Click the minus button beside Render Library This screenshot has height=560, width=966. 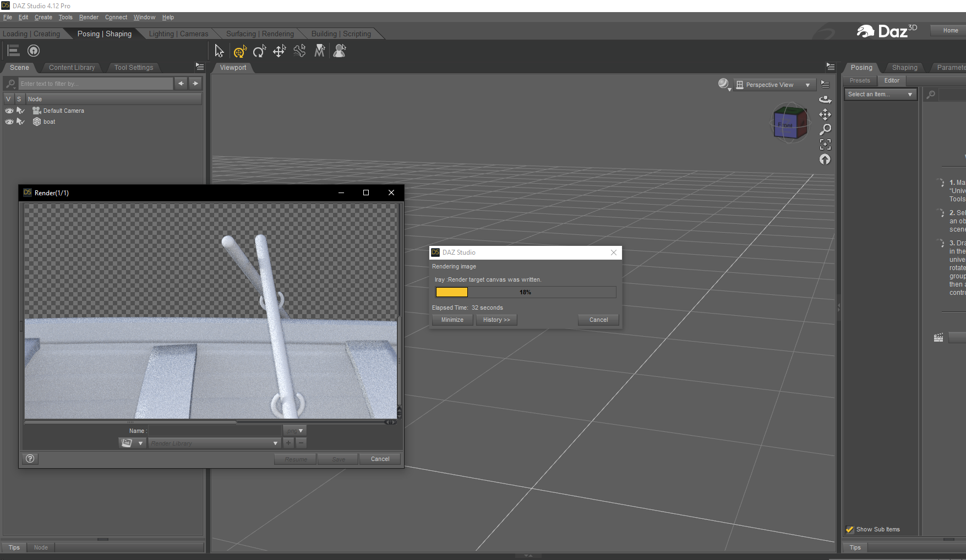301,443
